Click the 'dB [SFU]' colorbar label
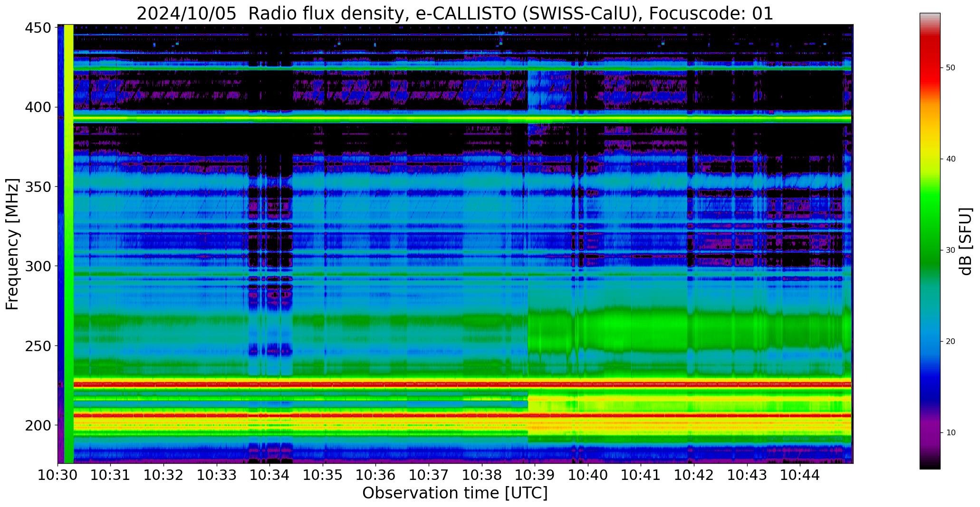Image resolution: width=980 pixels, height=507 pixels. 966,241
